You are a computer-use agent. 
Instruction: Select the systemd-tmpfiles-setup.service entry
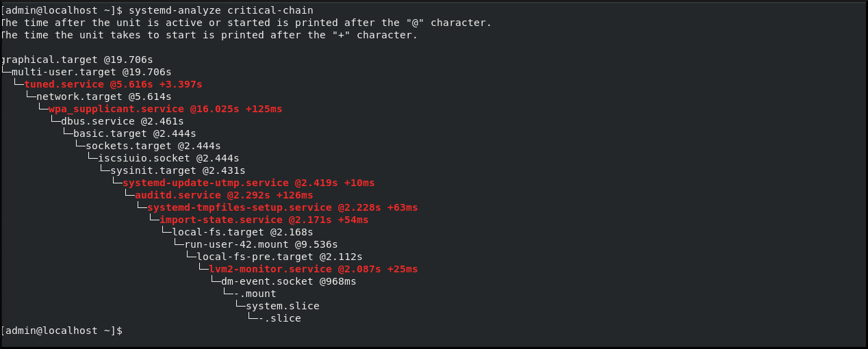click(282, 207)
